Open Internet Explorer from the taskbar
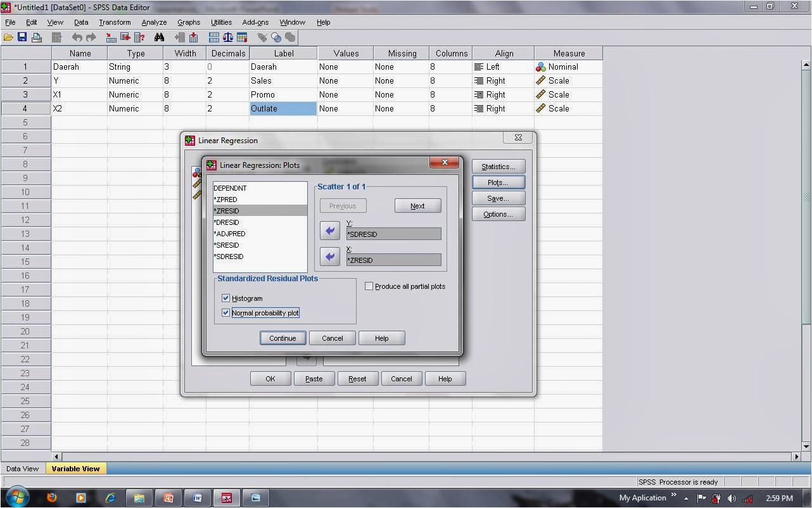812x508 pixels. coord(110,498)
